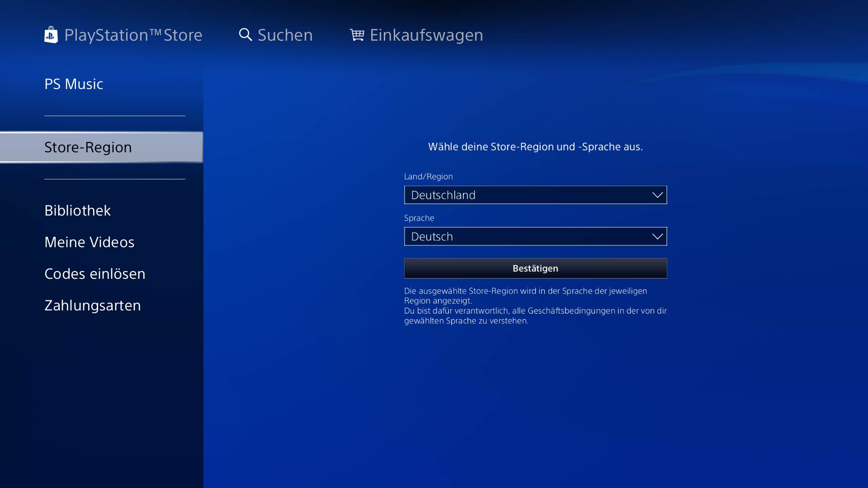Click the Bestätigen button
This screenshot has height=488, width=868.
[535, 268]
